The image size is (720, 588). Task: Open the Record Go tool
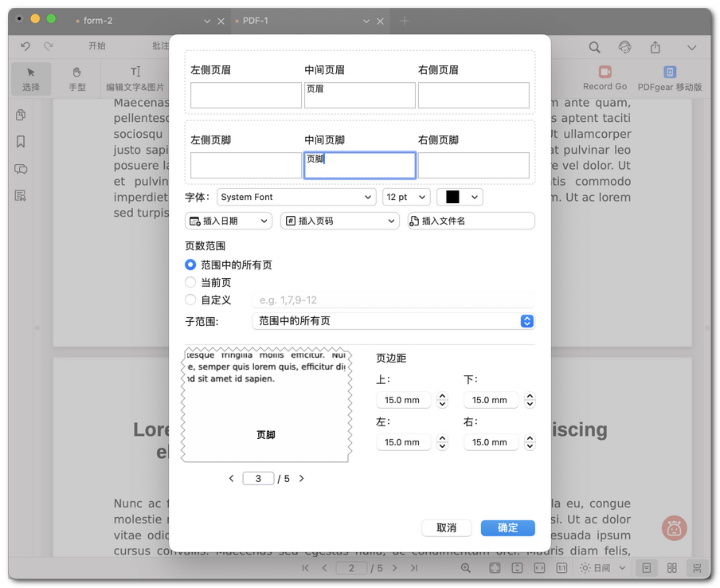tap(605, 78)
